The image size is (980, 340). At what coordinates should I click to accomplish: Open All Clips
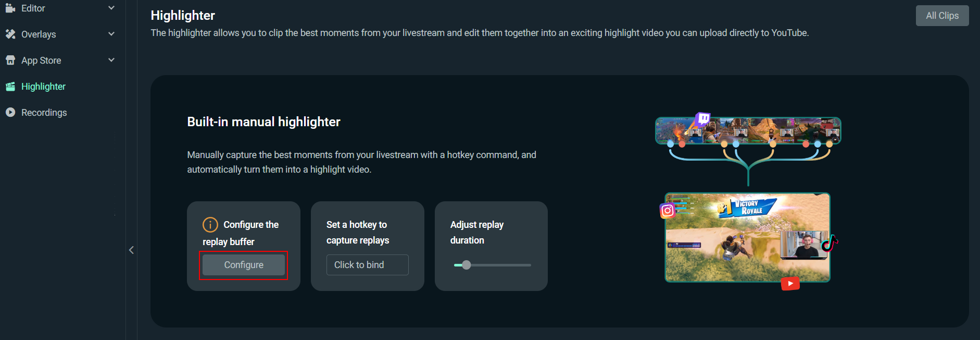tap(942, 15)
